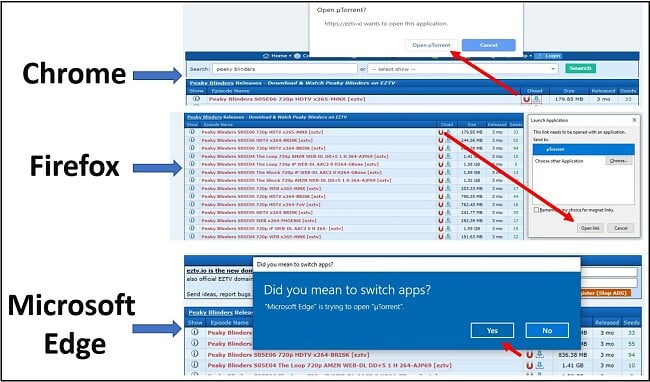The image size is (650, 382).
Task: Select µTorrent in the Launch Application list
Action: tap(583, 149)
